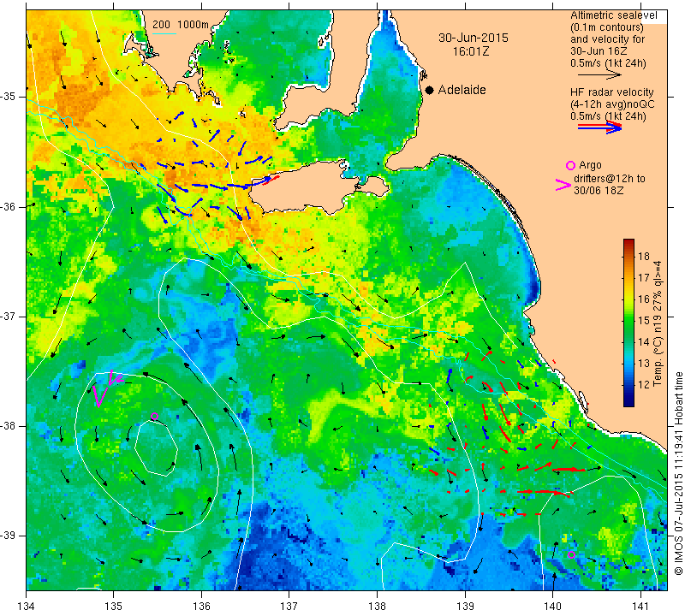685x616 pixels.
Task: Click longitude axis label 134
Action: coord(27,606)
